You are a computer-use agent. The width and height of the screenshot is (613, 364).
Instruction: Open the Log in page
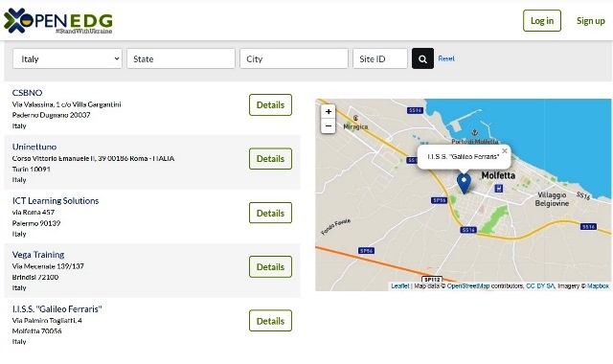click(x=542, y=21)
